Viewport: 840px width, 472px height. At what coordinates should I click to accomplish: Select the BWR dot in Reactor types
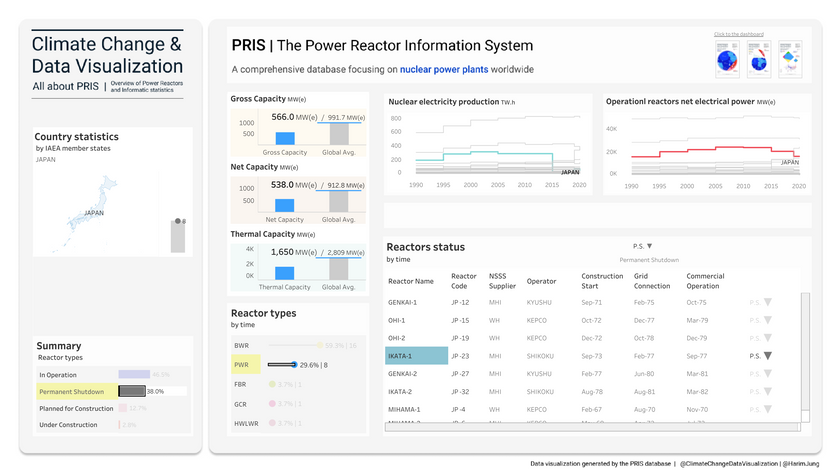point(320,346)
